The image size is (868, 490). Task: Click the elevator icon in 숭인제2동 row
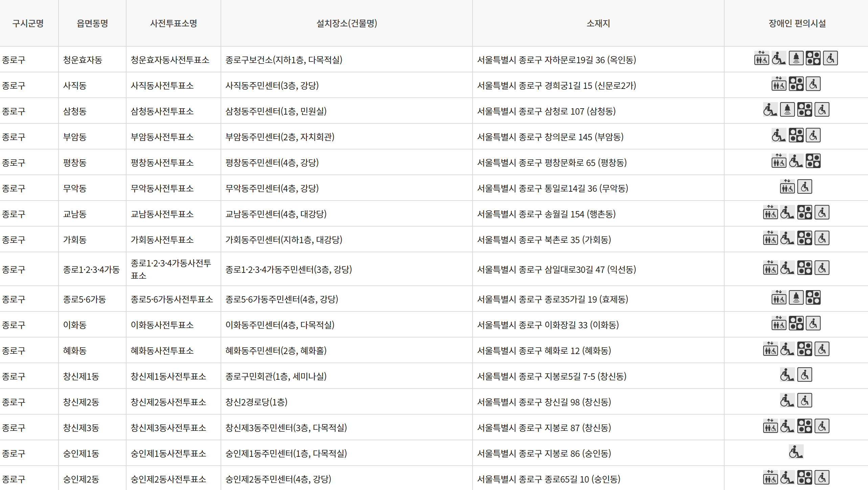(x=770, y=477)
